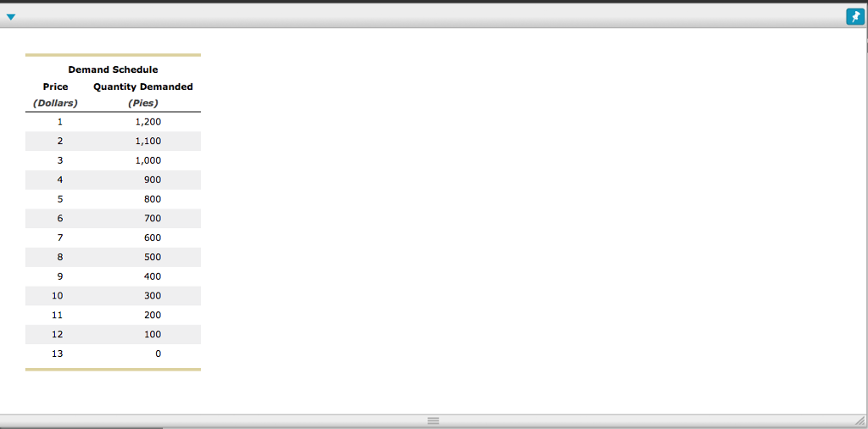Click the bottom center grip handle
The height and width of the screenshot is (429, 868).
433,421
